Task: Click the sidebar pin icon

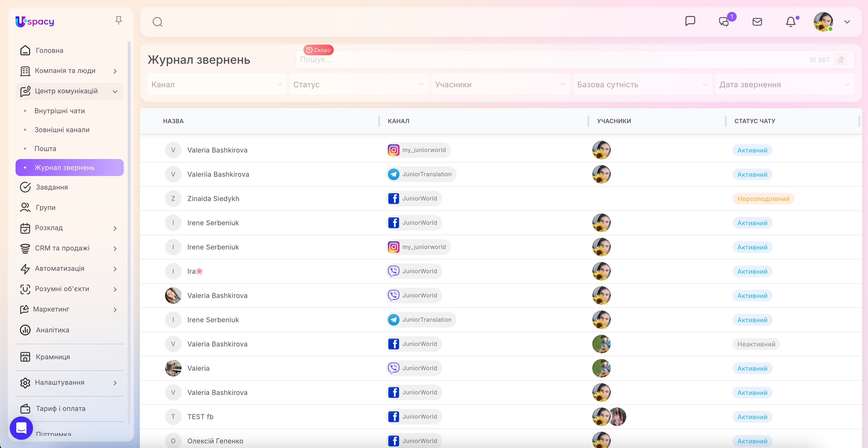Action: (x=118, y=21)
